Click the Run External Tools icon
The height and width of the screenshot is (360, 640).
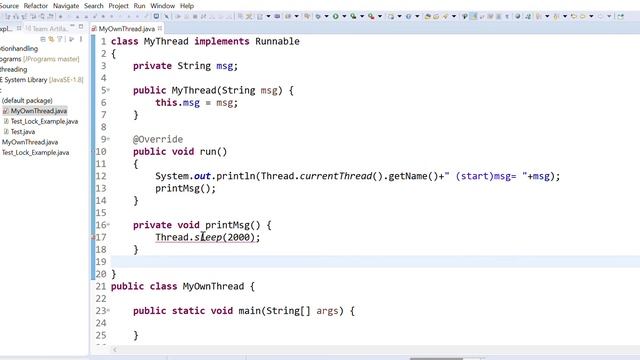[x=371, y=16]
